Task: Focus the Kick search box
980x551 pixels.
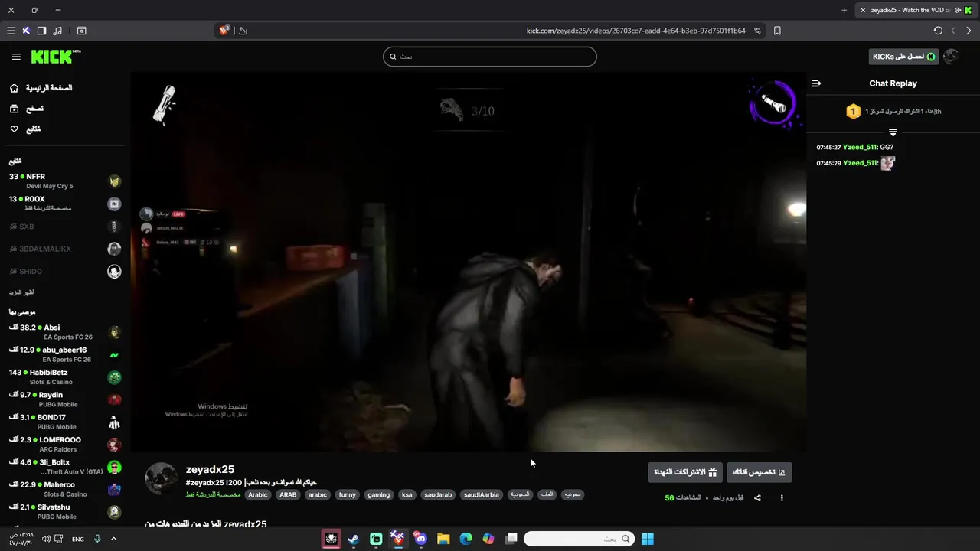Action: pyautogui.click(x=490, y=57)
